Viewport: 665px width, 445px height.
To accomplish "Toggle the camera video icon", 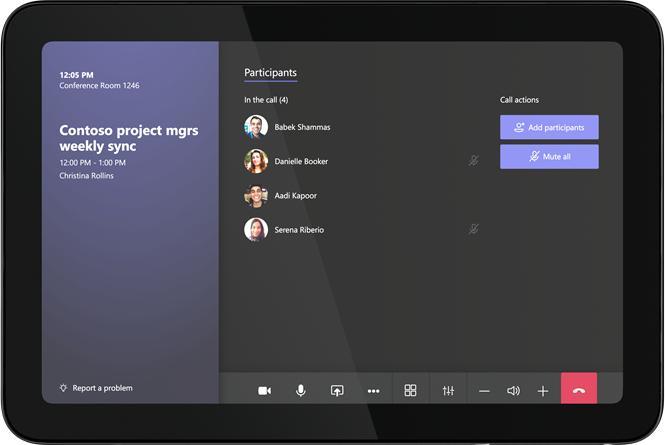I will pos(264,391).
